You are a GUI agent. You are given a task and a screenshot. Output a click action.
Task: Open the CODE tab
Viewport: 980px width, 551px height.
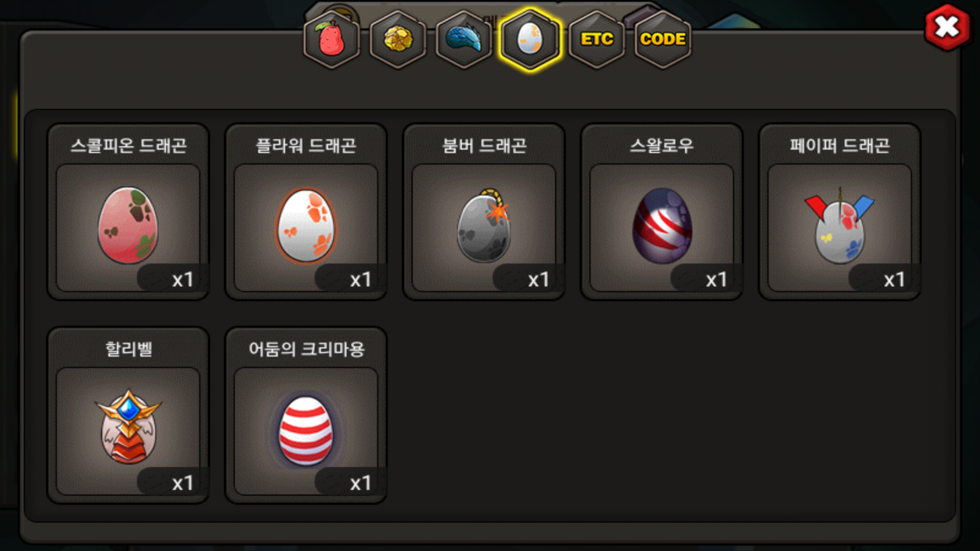(663, 39)
